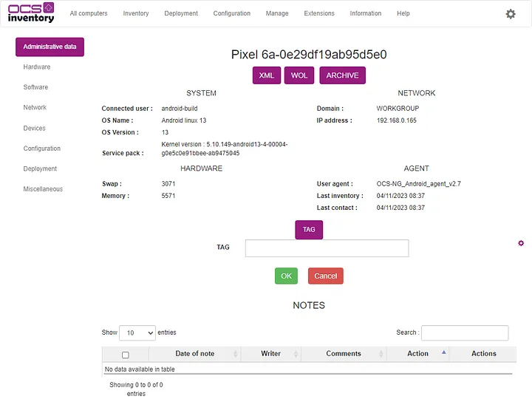Click the kernel version service pack text
This screenshot has width=532, height=399.
pos(225,149)
